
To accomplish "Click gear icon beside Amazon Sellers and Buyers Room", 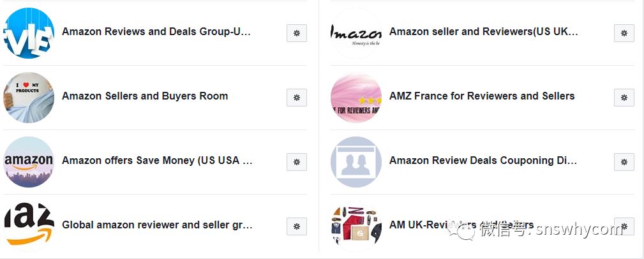I will pos(296,98).
